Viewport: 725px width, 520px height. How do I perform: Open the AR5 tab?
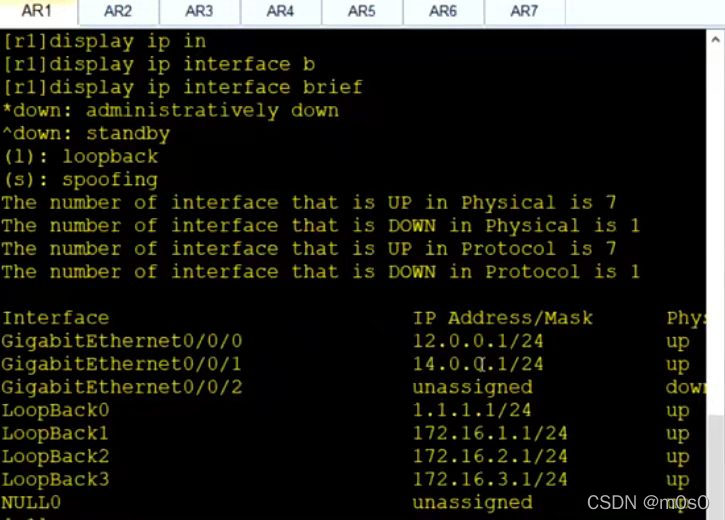click(361, 12)
